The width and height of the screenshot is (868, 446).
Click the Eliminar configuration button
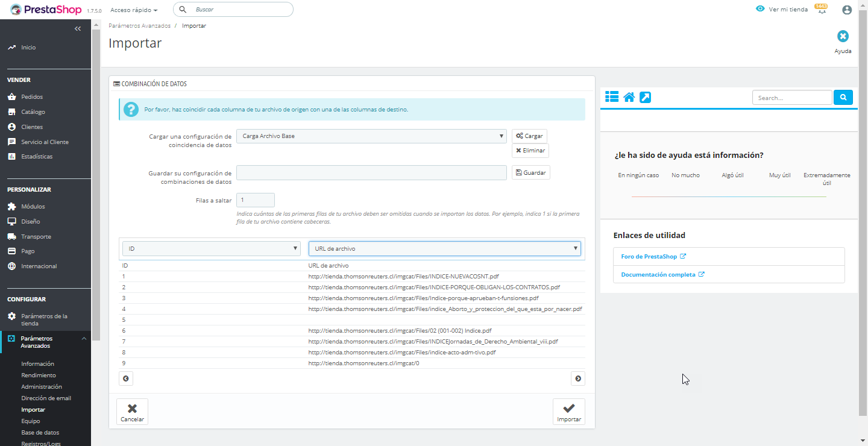pyautogui.click(x=530, y=151)
